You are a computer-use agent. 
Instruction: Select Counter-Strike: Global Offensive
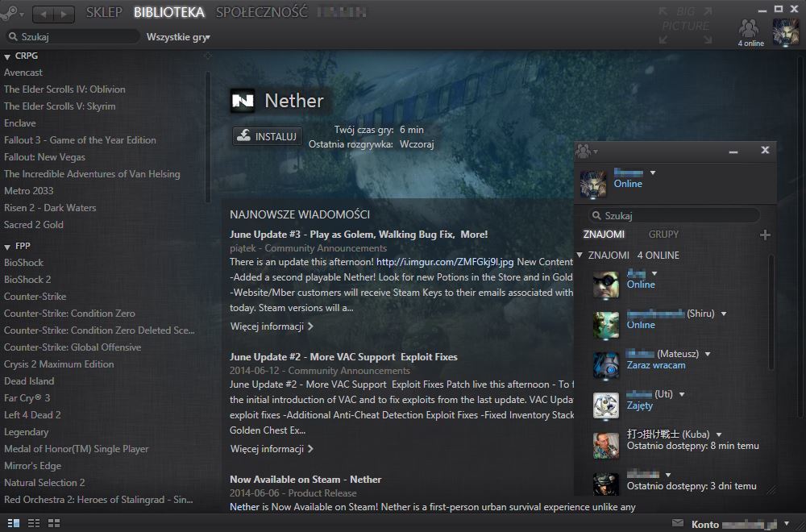tap(73, 347)
